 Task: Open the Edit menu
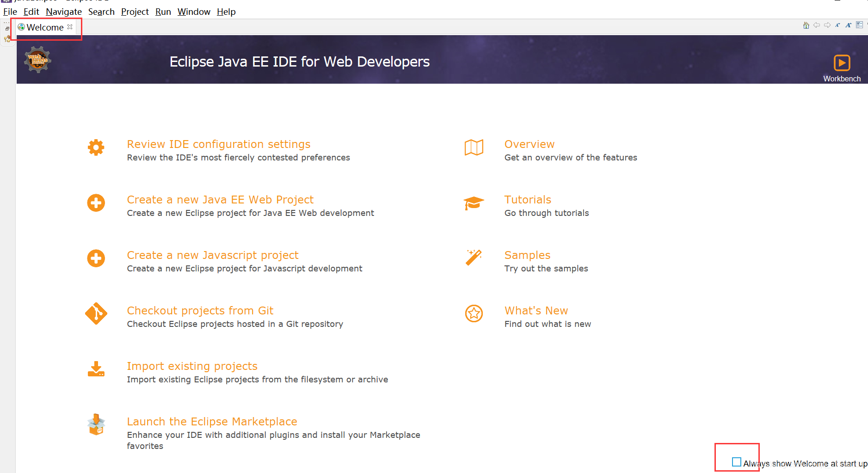(x=31, y=12)
